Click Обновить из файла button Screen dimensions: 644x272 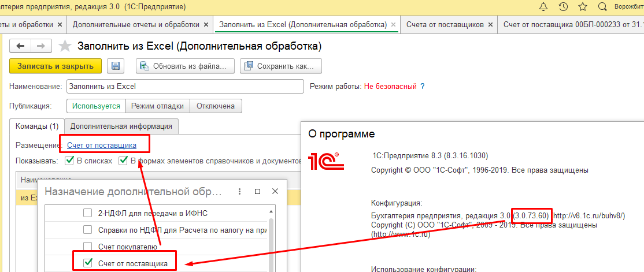coord(185,66)
